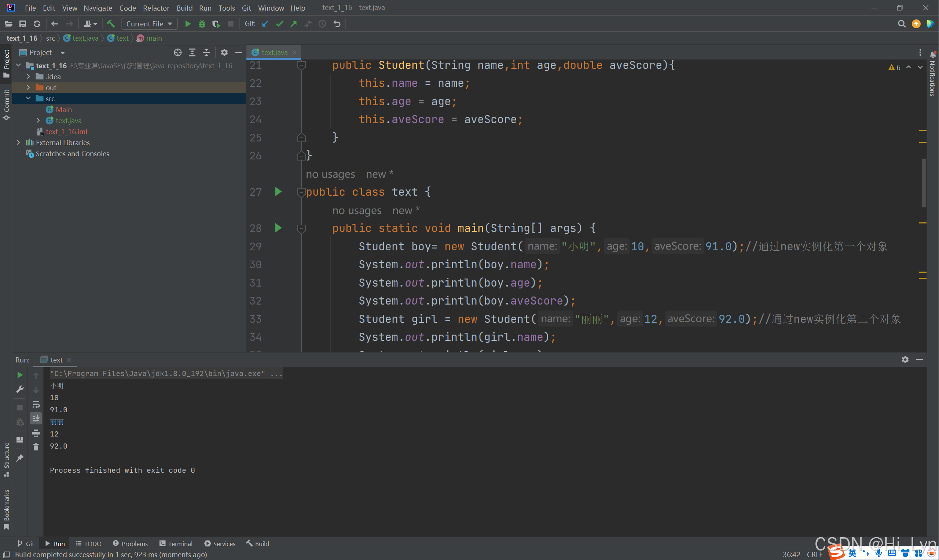Switch to the Terminal tool window tab
This screenshot has width=939, height=560.
pos(176,544)
